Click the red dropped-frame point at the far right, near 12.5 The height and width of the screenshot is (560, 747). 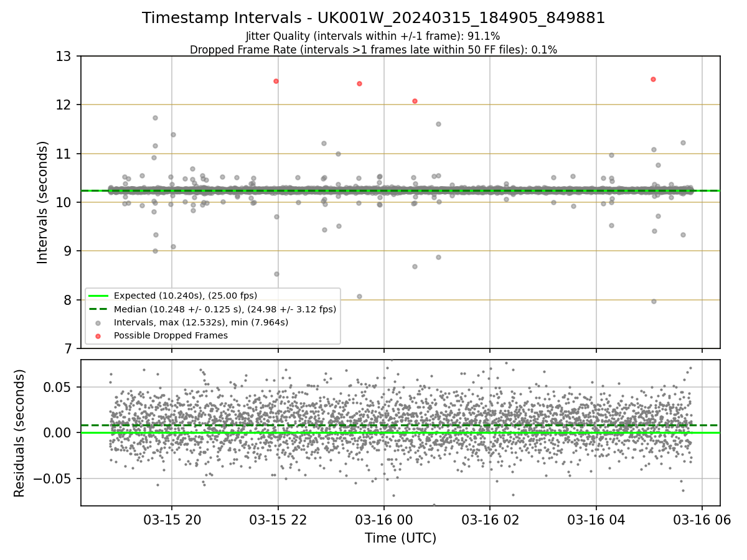653,79
